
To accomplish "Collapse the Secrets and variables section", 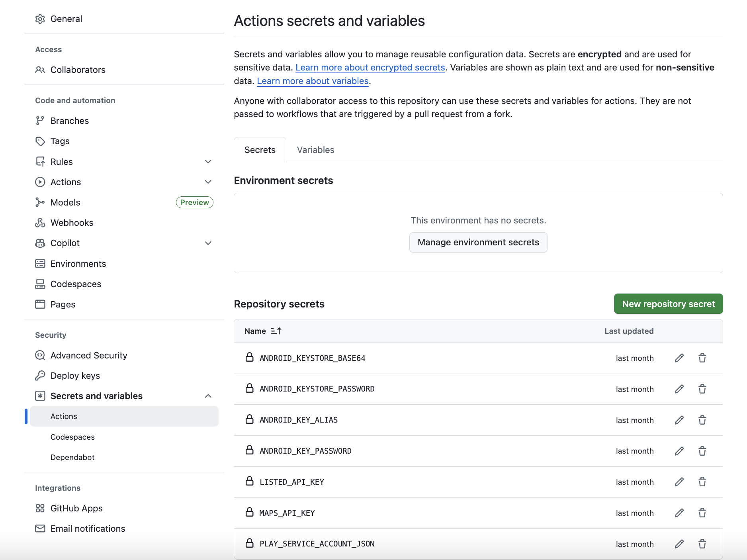I will [208, 396].
